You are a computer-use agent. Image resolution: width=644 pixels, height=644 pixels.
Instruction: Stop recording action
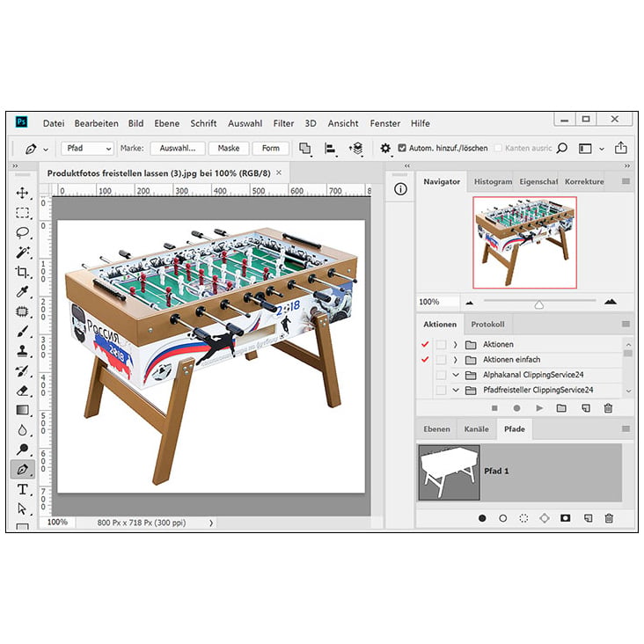click(x=494, y=408)
